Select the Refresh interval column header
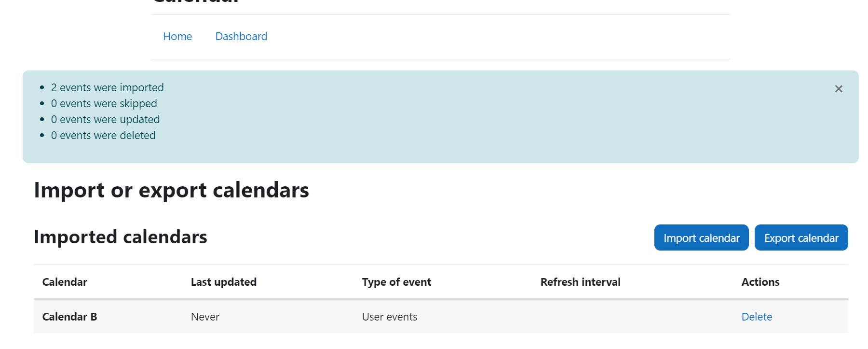The image size is (868, 349). (x=580, y=282)
